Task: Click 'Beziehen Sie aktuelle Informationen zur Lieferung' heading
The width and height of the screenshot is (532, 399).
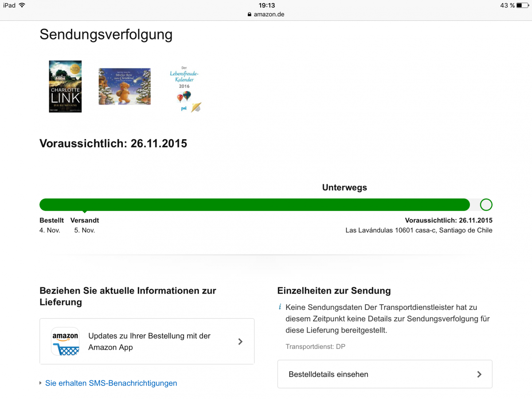Action: (128, 297)
